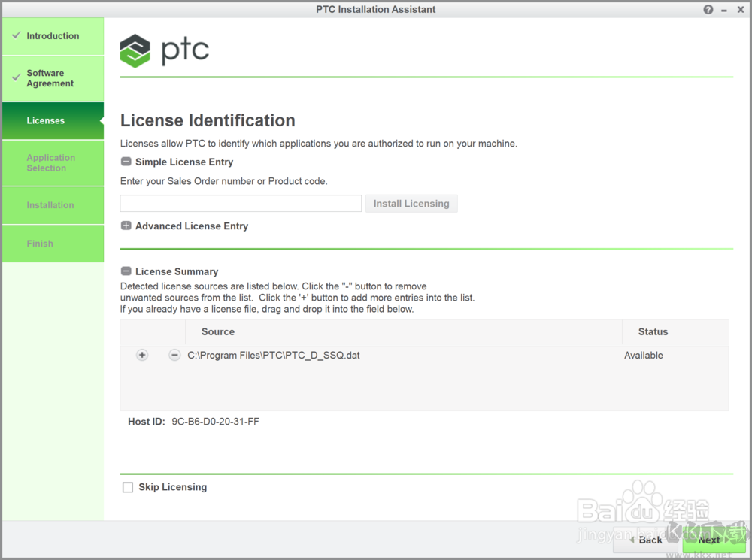Select the Finish step in sidebar
Viewport: 752px width, 560px height.
[x=53, y=244]
